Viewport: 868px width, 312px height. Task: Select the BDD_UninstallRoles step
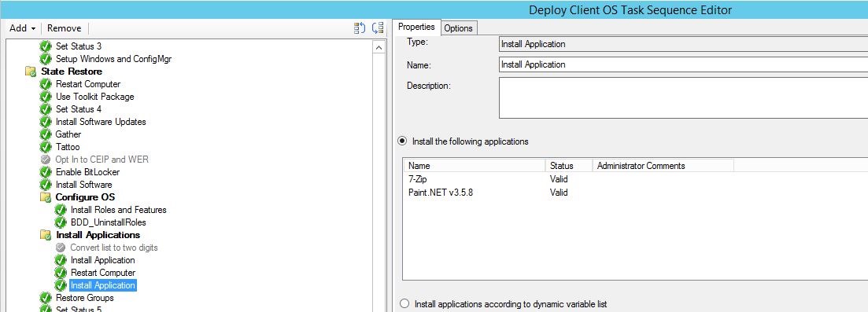[x=108, y=222]
